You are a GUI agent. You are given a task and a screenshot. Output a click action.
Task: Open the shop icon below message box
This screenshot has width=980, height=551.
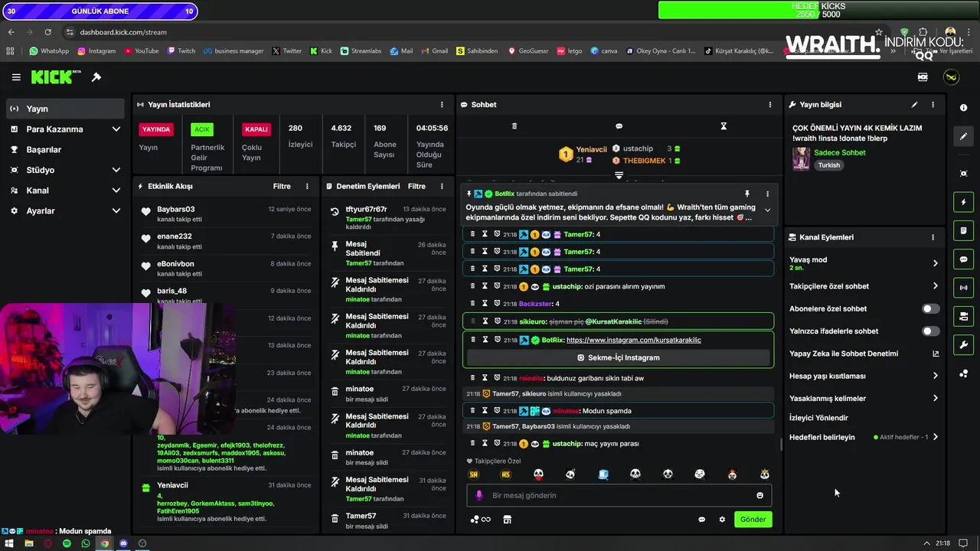507,520
